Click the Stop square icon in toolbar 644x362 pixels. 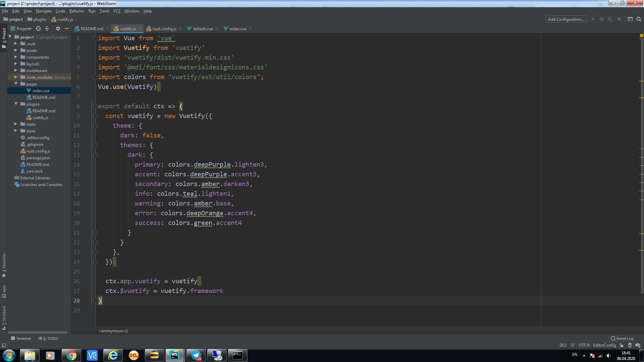tap(619, 19)
